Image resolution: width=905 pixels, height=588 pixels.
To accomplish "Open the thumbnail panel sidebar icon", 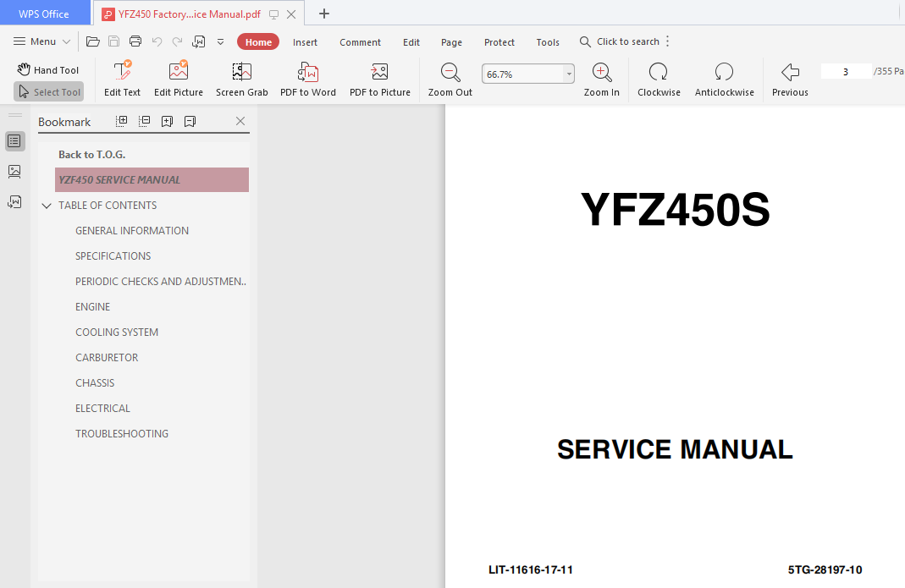I will pos(14,171).
